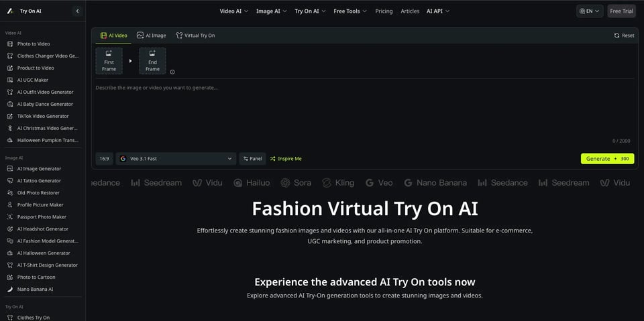Open the Veo 3.1 Fast model dropdown
This screenshot has height=321, width=644.
[x=176, y=158]
